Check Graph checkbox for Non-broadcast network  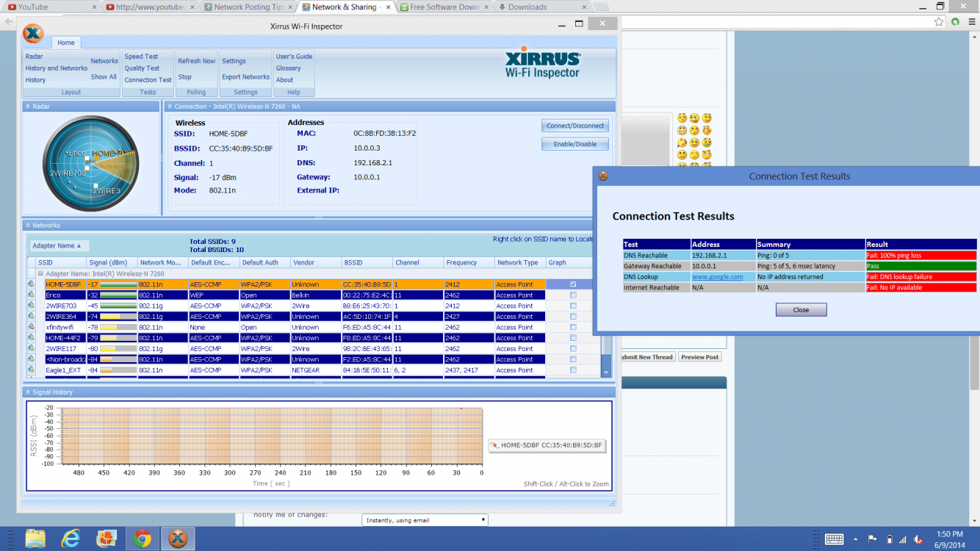pyautogui.click(x=573, y=359)
